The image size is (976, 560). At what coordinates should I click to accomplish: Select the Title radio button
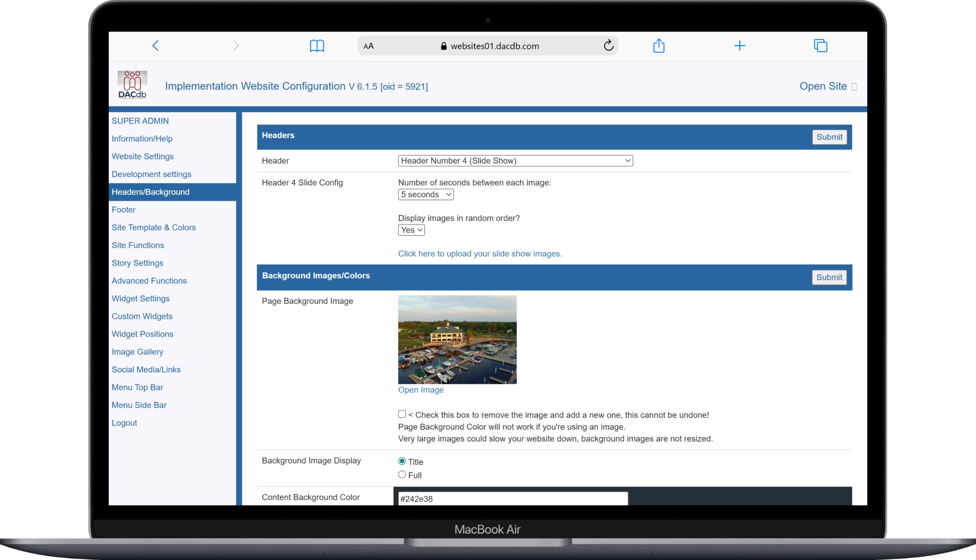(402, 461)
